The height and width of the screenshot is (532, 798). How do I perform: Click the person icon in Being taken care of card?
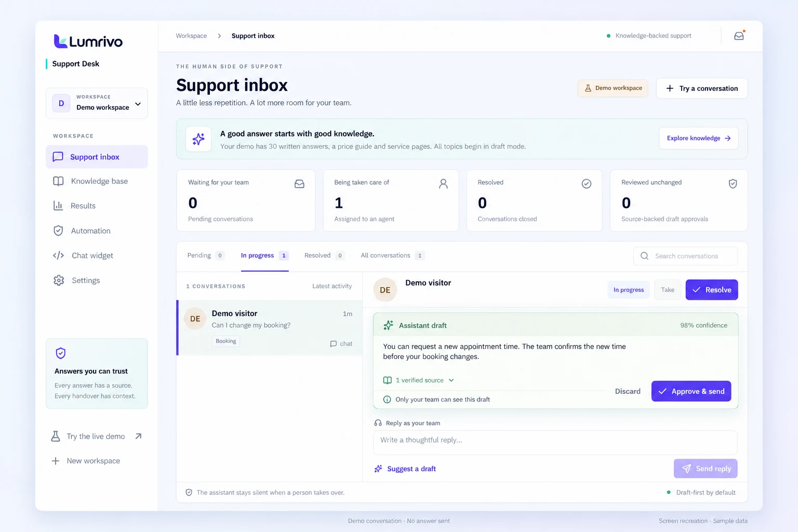(443, 184)
